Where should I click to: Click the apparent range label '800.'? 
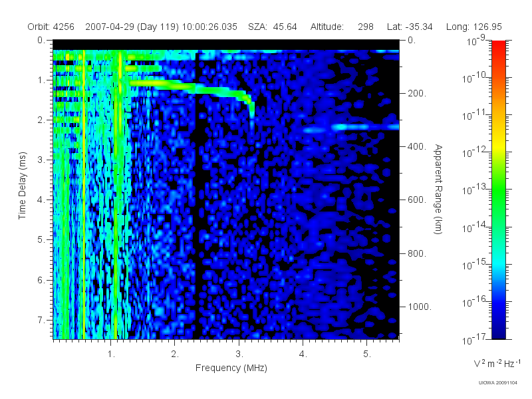(x=417, y=253)
